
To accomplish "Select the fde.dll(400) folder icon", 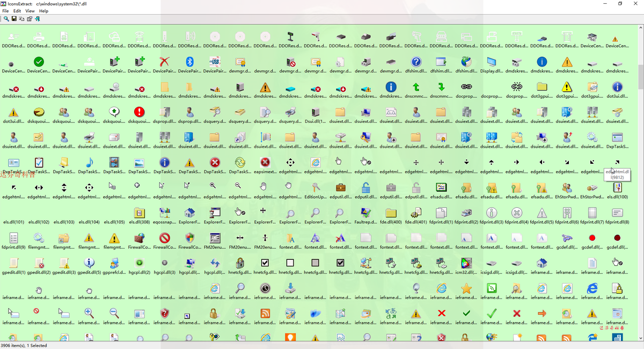I will [391, 213].
